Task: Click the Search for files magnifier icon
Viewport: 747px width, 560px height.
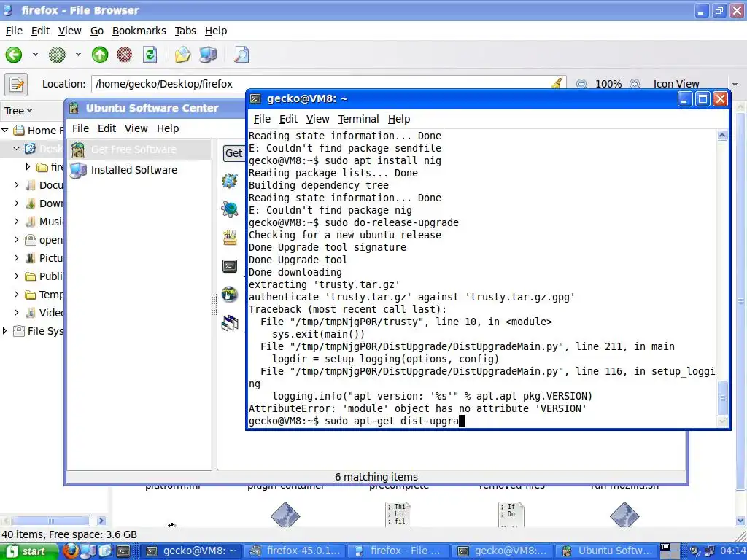Action: [x=241, y=55]
